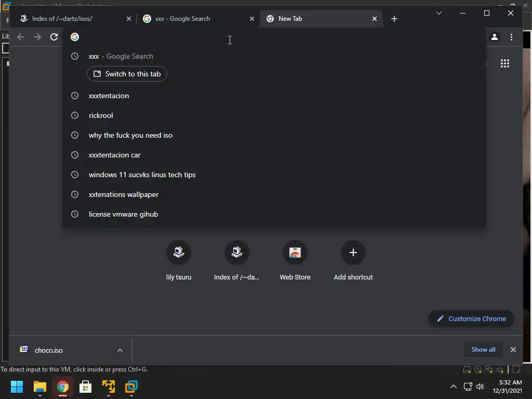Choose 'xxxtentacion car' suggestion

click(x=274, y=155)
